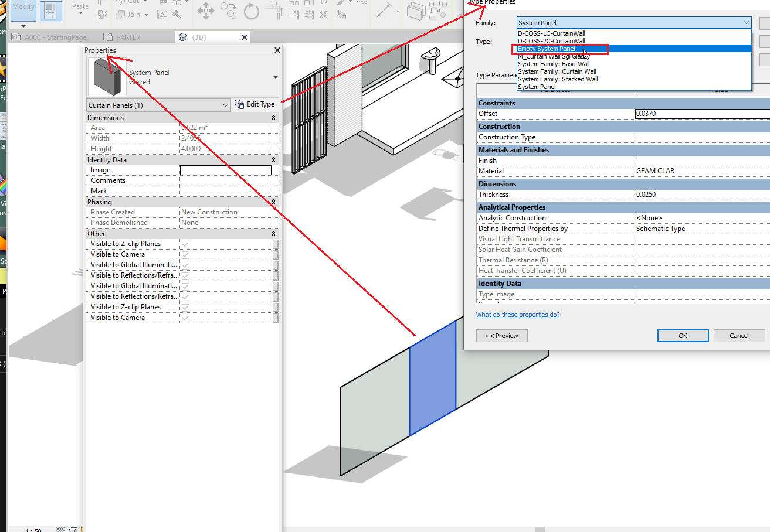The image size is (770, 532).
Task: Click the Paste icon
Action: pyautogui.click(x=79, y=6)
